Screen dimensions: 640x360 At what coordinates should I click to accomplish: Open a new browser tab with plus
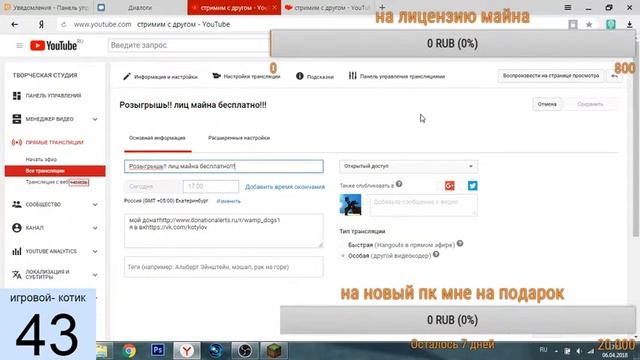click(x=382, y=7)
